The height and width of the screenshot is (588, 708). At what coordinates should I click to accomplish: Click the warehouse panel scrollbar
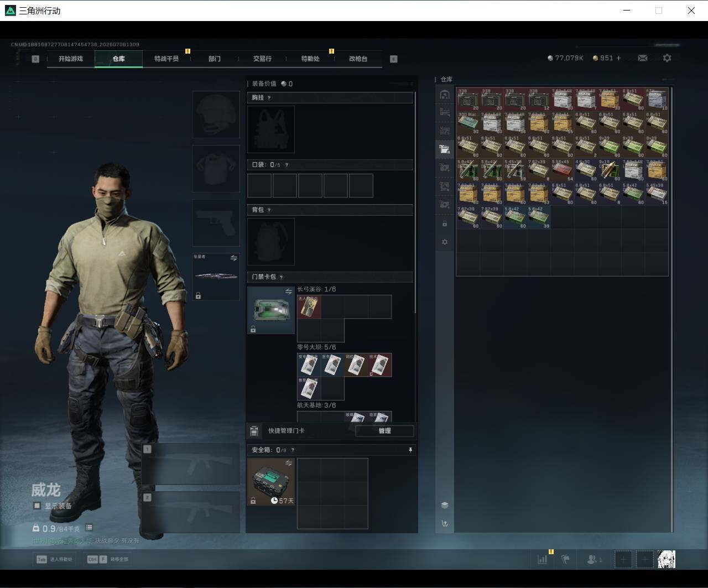coord(672,309)
